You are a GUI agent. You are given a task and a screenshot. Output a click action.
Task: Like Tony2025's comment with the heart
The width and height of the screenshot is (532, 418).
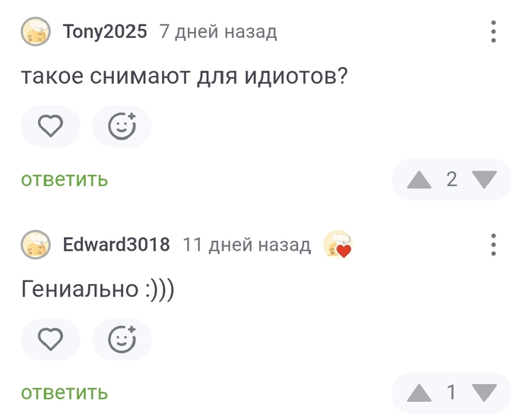pyautogui.click(x=50, y=126)
